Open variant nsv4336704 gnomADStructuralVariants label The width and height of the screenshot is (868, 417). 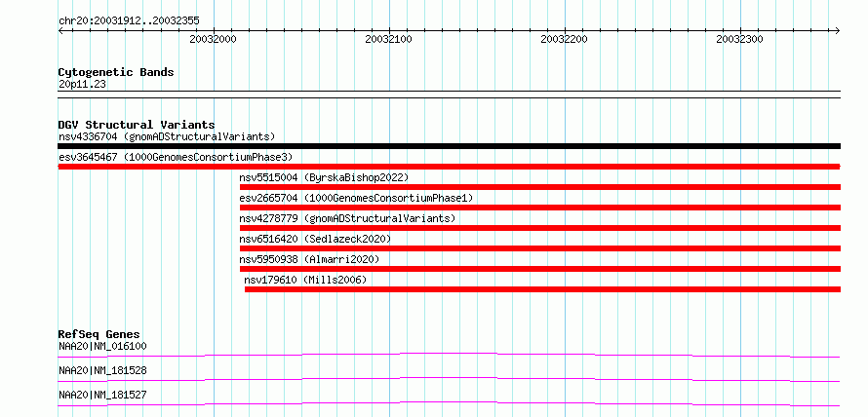[x=167, y=136]
